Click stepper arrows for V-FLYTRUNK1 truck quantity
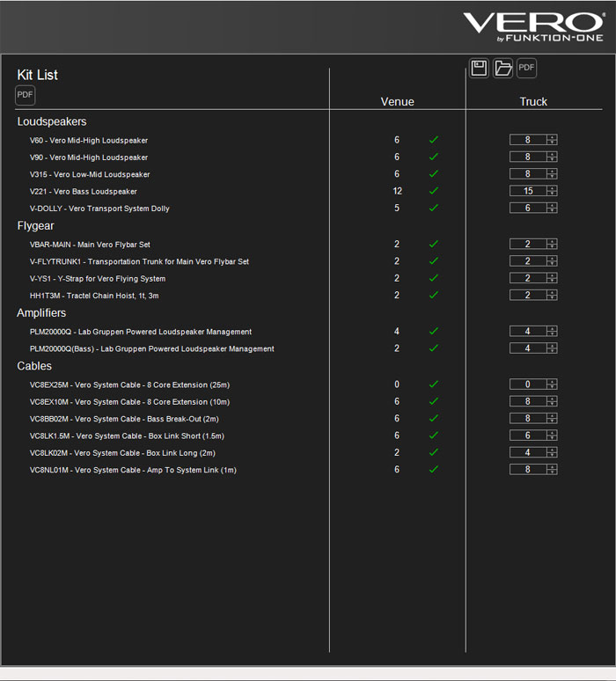 pos(552,261)
